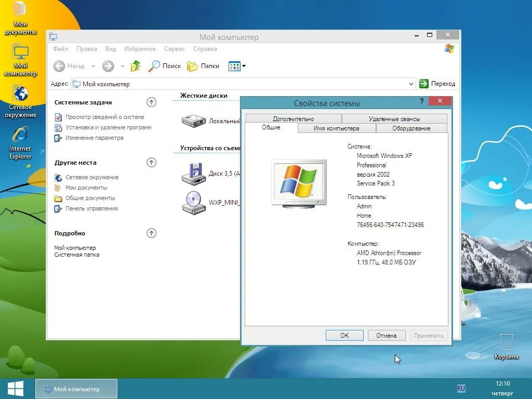Open the Сервис menu
This screenshot has height=399, width=532.
[x=175, y=49]
